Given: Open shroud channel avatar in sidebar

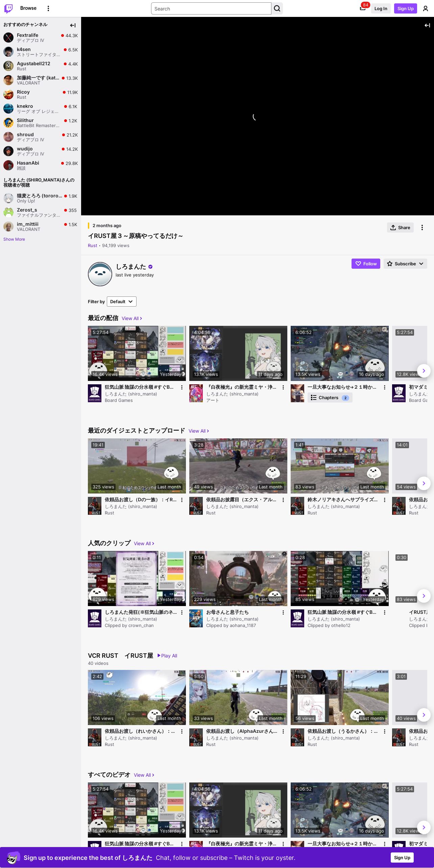Looking at the screenshot, I should (x=8, y=137).
